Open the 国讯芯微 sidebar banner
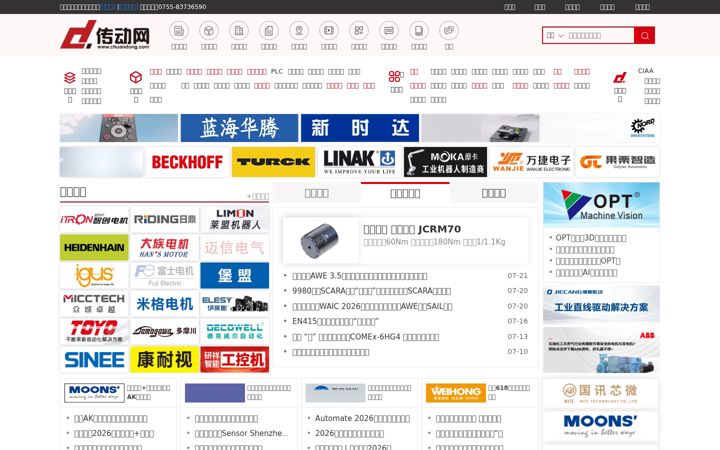This screenshot has width=720, height=450. pyautogui.click(x=601, y=394)
